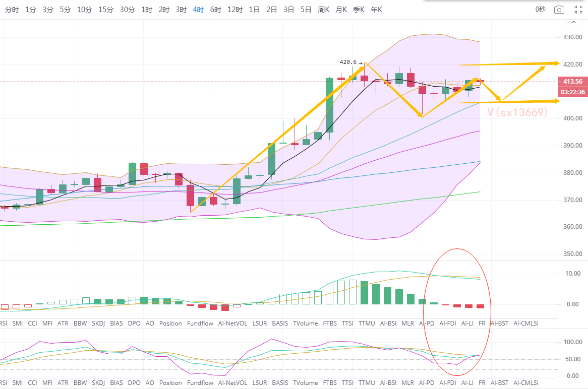The image size is (588, 389).
Task: Select Position indicator in the bottom indicator row
Action: (170, 383)
